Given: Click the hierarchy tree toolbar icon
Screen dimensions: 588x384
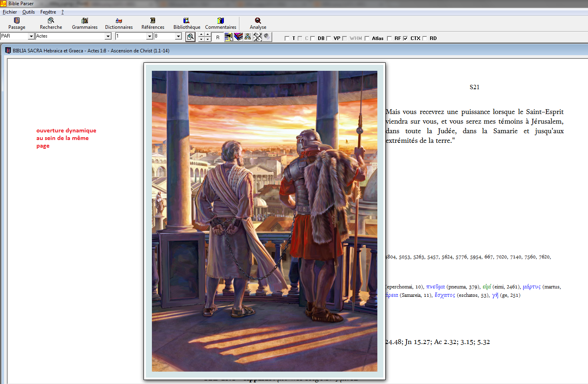Looking at the screenshot, I should (248, 37).
